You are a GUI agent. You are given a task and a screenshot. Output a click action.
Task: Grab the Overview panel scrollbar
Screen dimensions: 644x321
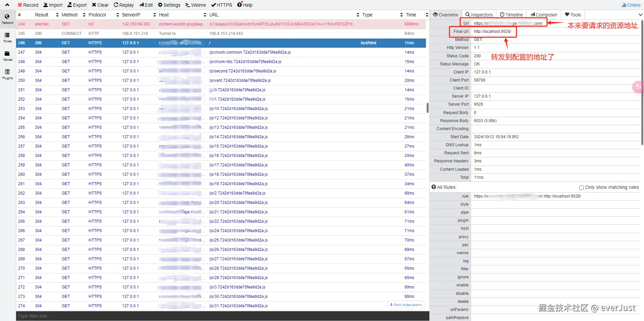642,83
